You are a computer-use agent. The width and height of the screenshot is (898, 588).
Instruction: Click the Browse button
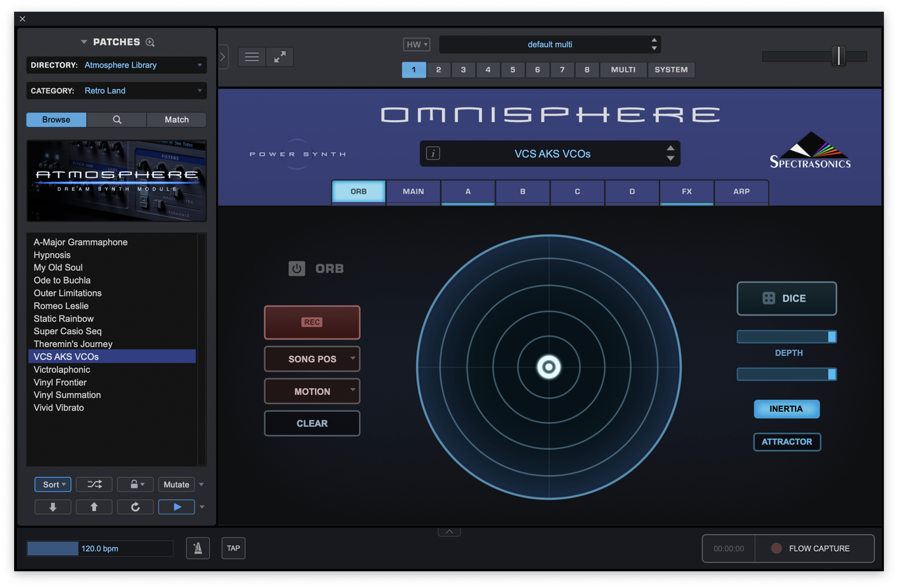coord(56,119)
